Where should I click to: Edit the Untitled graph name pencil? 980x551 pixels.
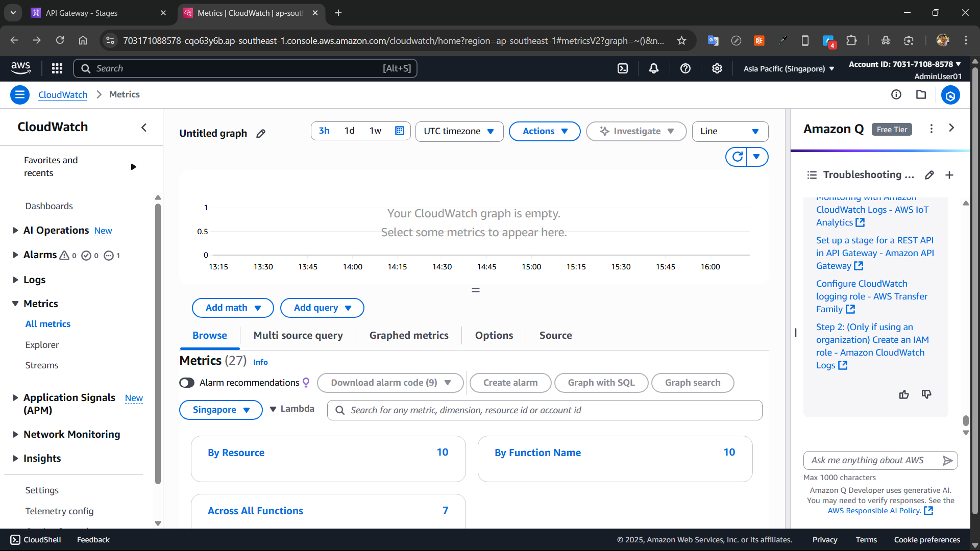[x=261, y=134]
